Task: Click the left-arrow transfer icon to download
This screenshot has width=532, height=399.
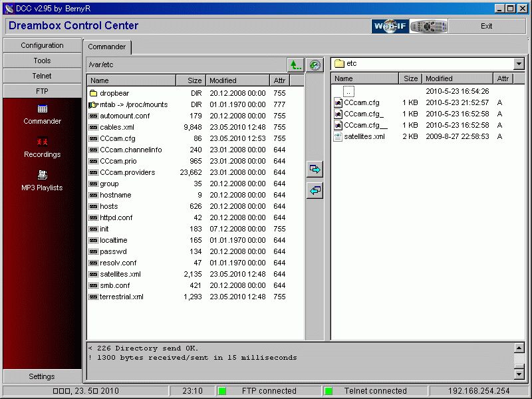Action: click(x=314, y=191)
